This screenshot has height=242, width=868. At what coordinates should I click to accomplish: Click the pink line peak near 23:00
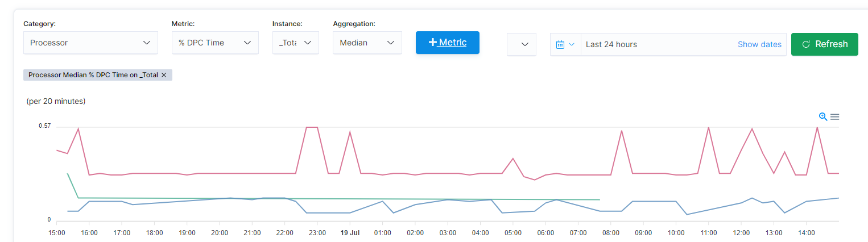coord(312,127)
